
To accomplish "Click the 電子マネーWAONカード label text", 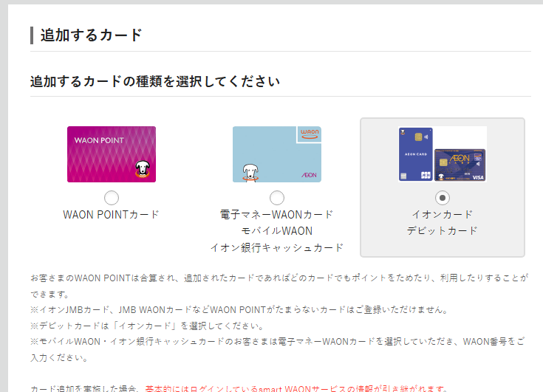I will pyautogui.click(x=277, y=215).
